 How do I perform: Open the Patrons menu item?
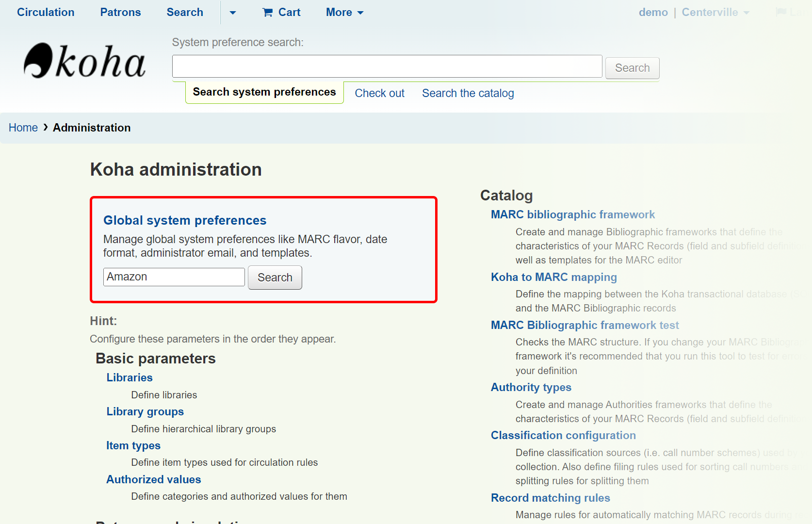pyautogui.click(x=120, y=12)
